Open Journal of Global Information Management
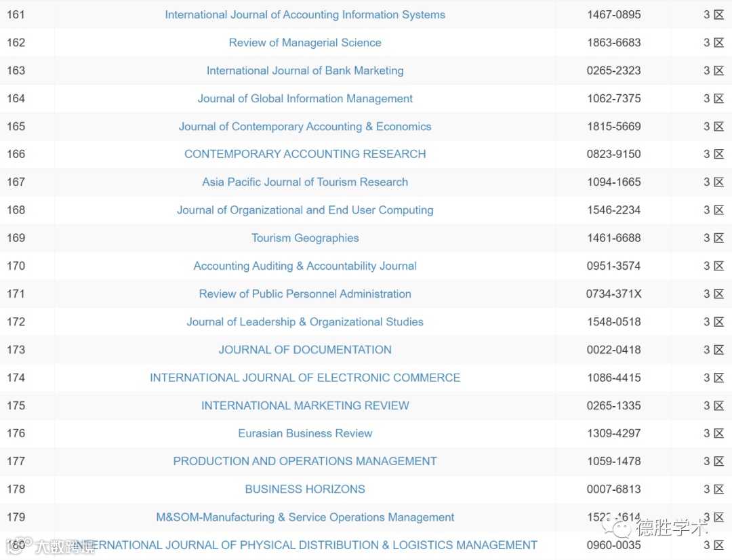Image resolution: width=732 pixels, height=560 pixels. 305,98
